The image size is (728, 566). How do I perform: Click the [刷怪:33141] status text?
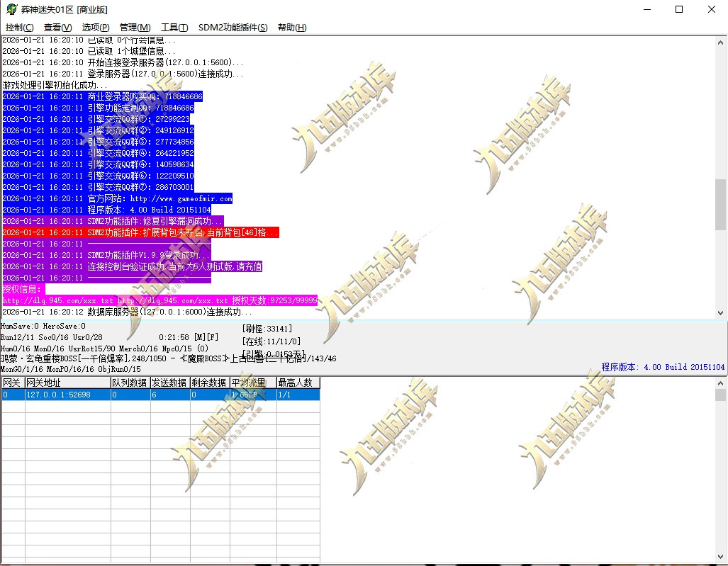pos(267,329)
